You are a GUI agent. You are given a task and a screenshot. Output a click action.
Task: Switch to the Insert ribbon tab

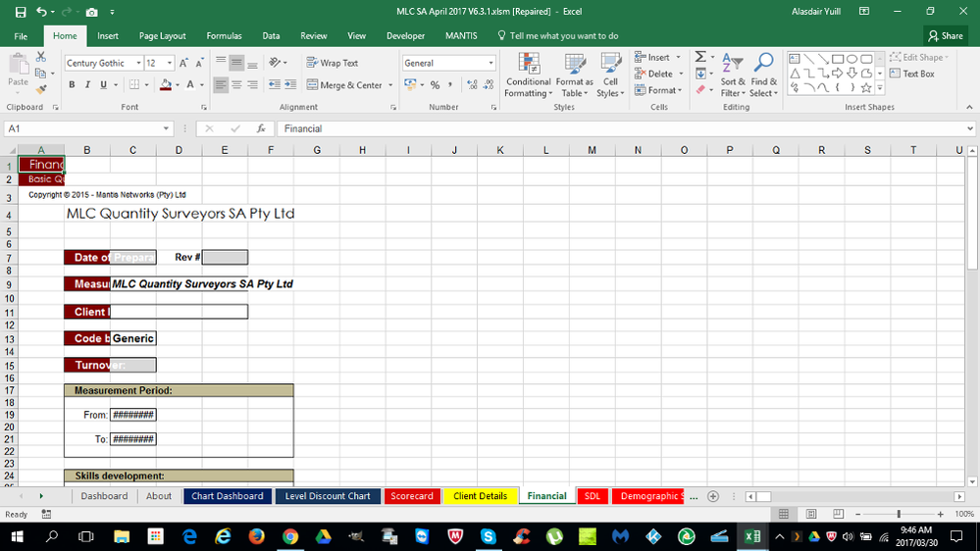(108, 36)
